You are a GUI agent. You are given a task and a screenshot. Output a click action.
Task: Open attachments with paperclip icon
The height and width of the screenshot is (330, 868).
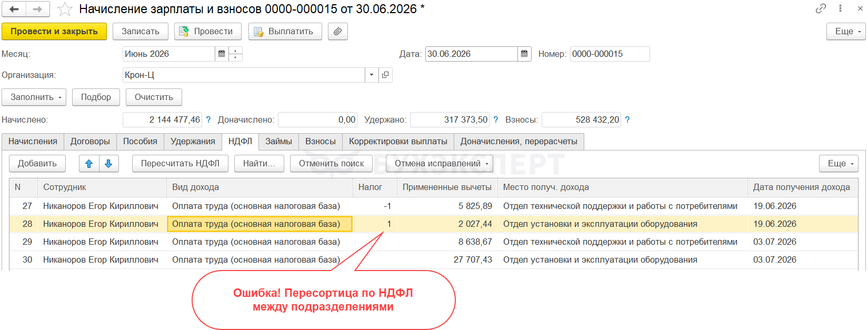click(x=338, y=32)
